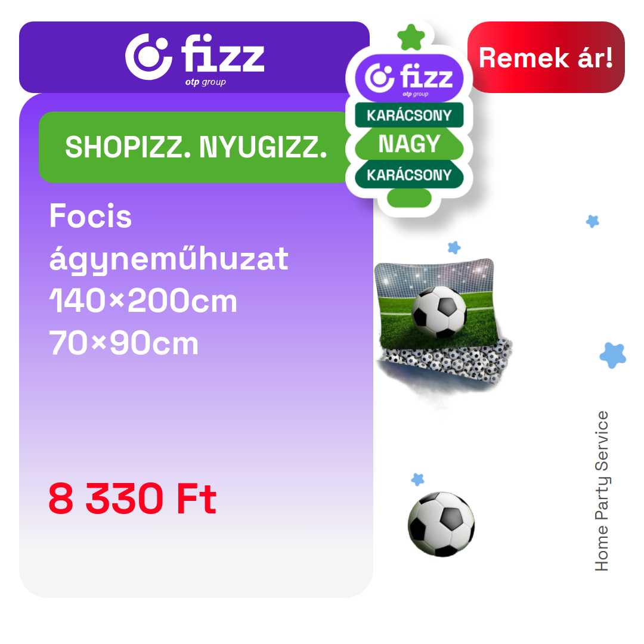Click the green star atop the Christmas tree
644x644 pixels.
coord(411,37)
